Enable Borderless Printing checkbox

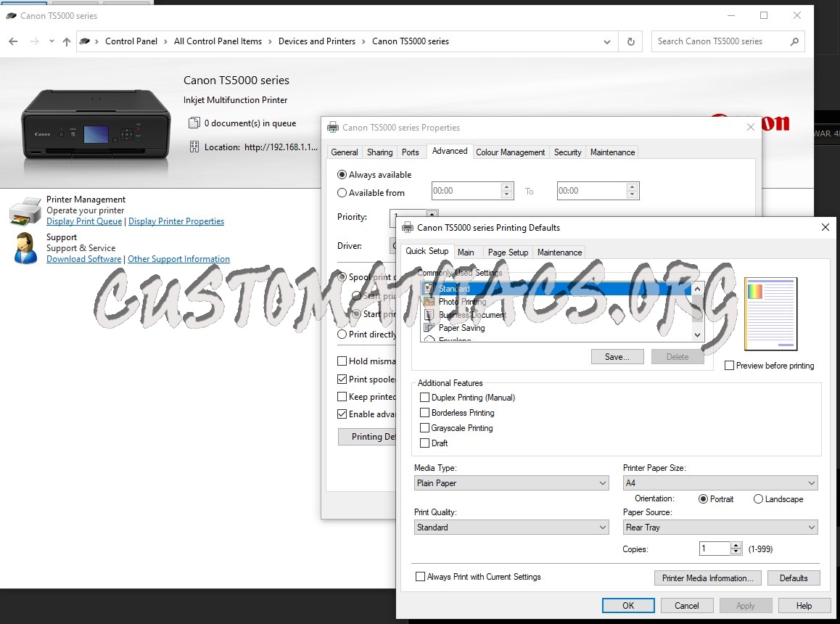click(425, 413)
